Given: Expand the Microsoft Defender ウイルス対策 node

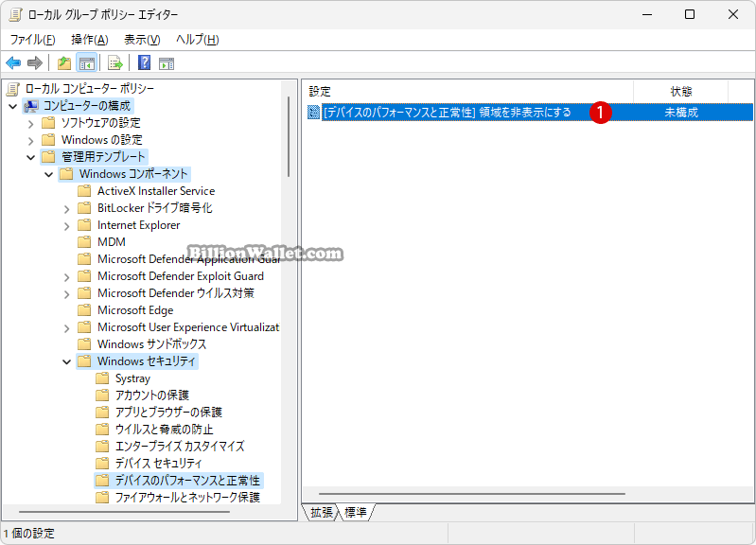Looking at the screenshot, I should (x=66, y=293).
